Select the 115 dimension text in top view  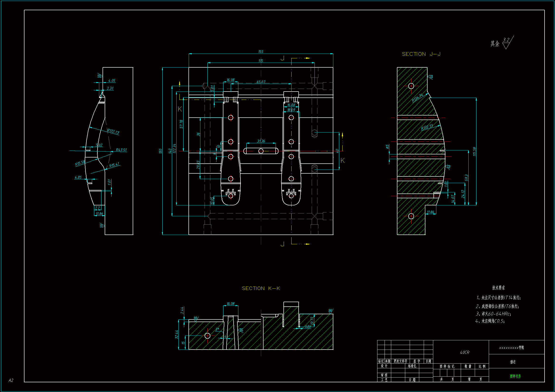pyautogui.click(x=261, y=61)
